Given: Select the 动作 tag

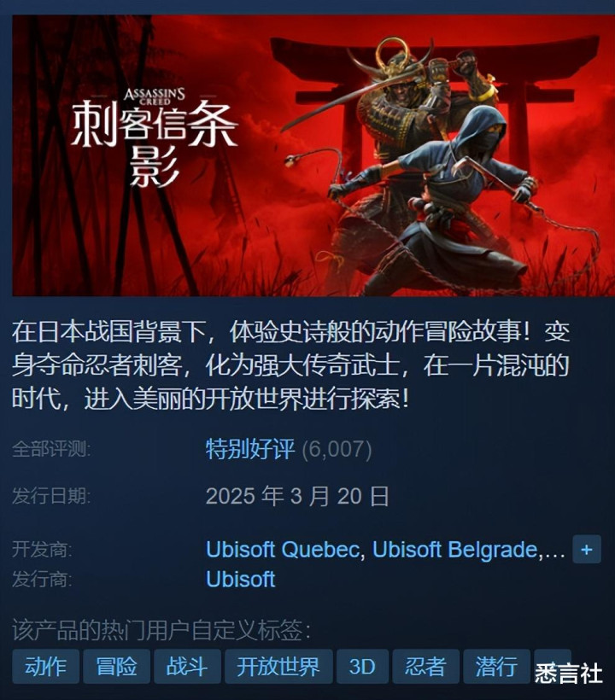Looking at the screenshot, I should [45, 667].
